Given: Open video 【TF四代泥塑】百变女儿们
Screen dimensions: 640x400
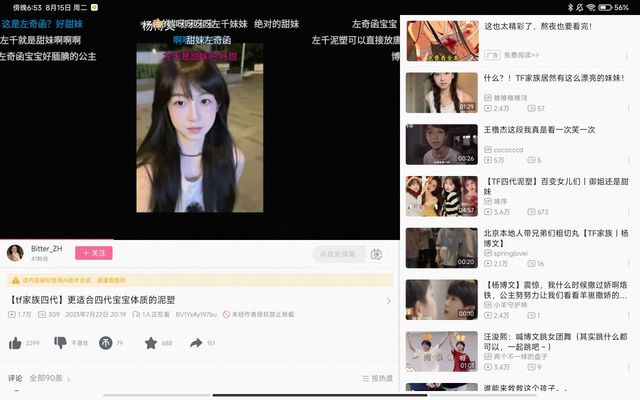Looking at the screenshot, I should (x=556, y=186).
